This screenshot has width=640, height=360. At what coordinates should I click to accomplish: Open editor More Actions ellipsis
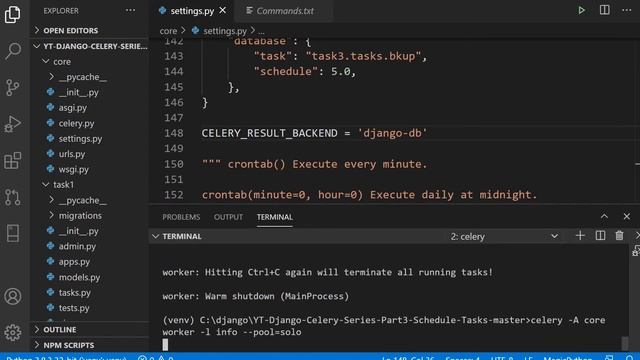[x=627, y=10]
